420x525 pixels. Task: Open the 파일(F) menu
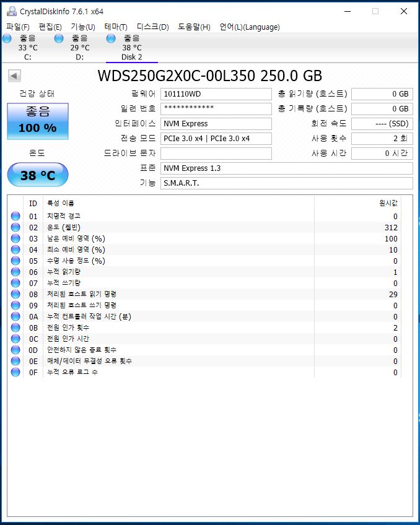pyautogui.click(x=17, y=27)
